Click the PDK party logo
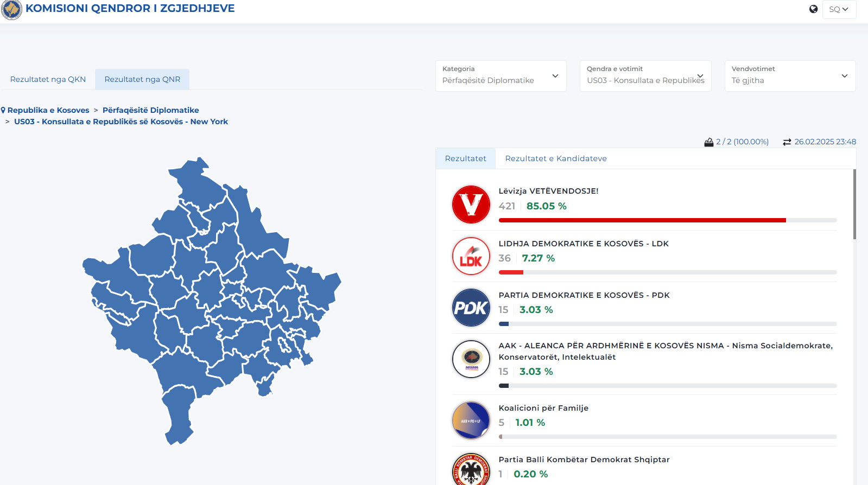This screenshot has width=868, height=485. pos(471,308)
